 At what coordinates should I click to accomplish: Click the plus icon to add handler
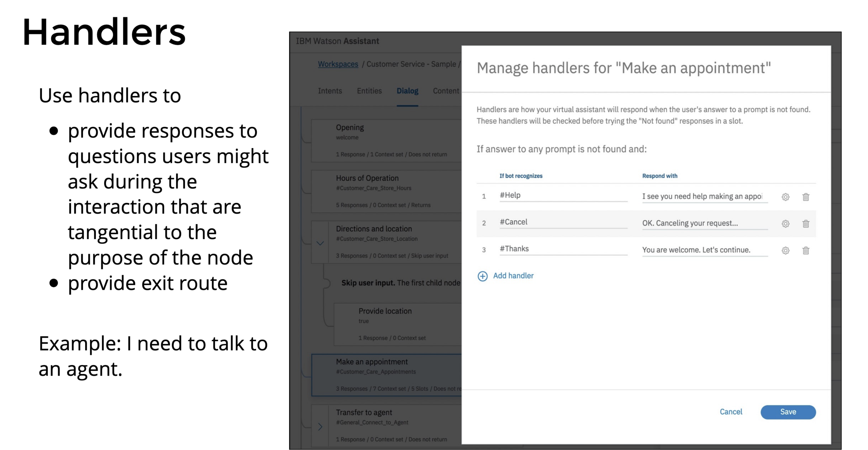(483, 276)
